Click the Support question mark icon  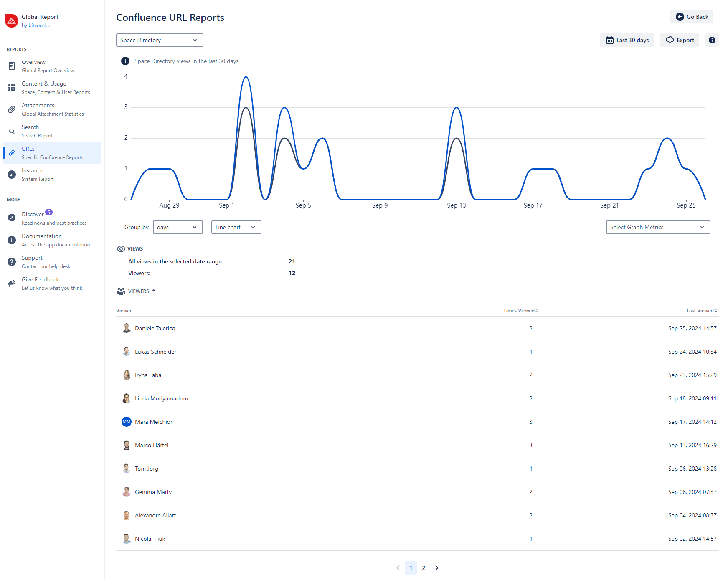click(x=12, y=262)
